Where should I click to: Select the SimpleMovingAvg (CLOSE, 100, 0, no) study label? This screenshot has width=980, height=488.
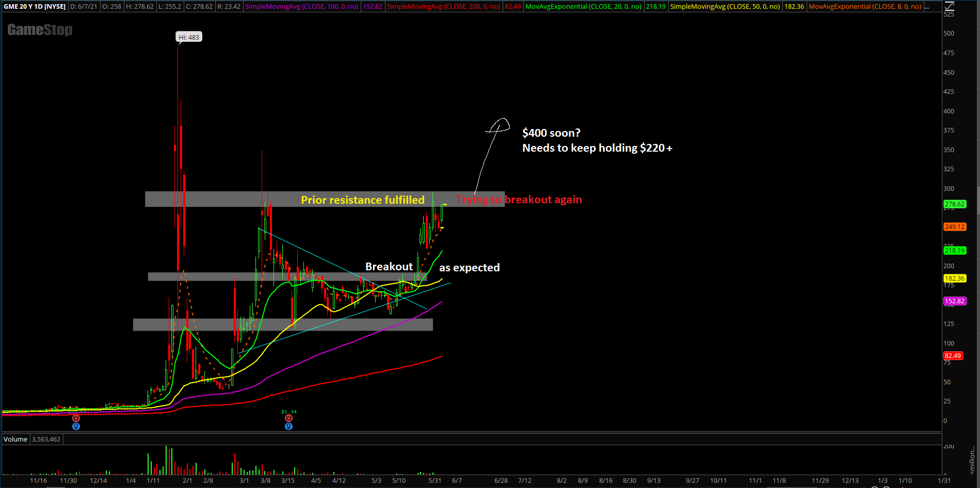(301, 7)
